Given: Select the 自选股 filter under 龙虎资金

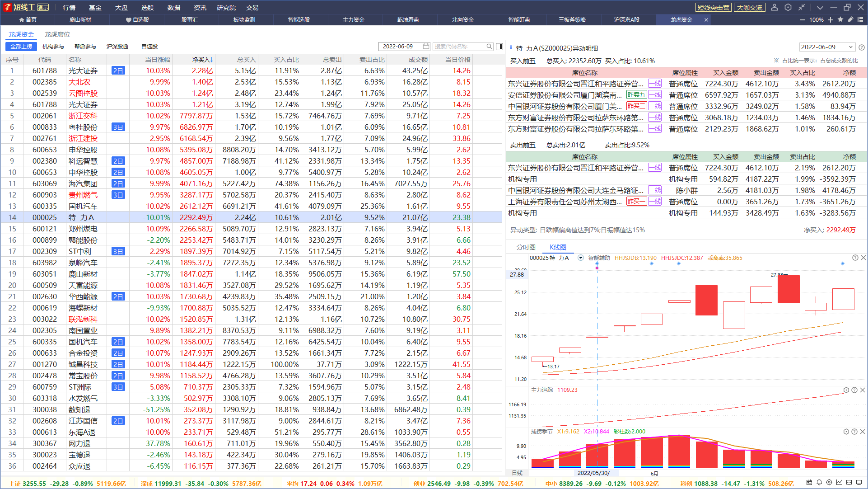Looking at the screenshot, I should [149, 47].
